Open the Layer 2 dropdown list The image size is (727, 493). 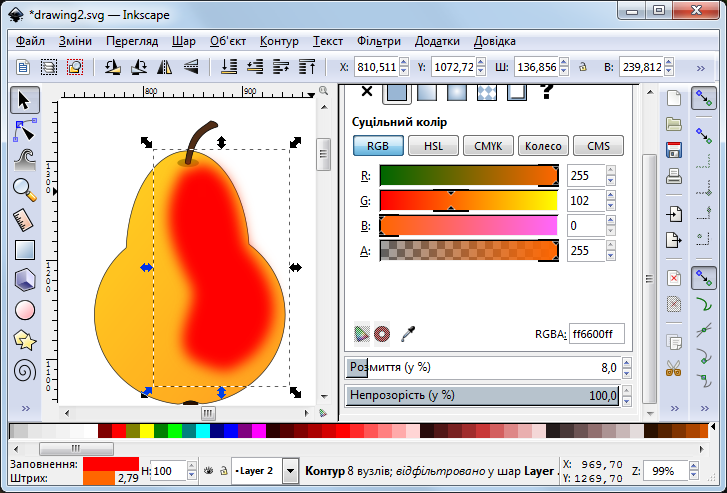(290, 470)
